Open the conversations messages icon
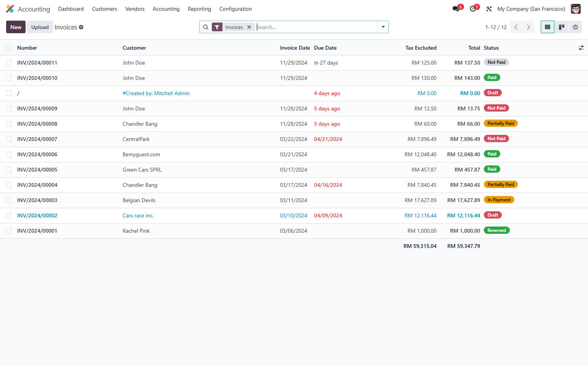Screen dimensions: 588x366 pos(456,9)
